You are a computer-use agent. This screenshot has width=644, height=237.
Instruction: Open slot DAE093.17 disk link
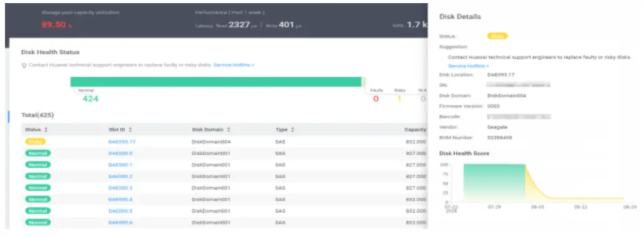(x=122, y=142)
